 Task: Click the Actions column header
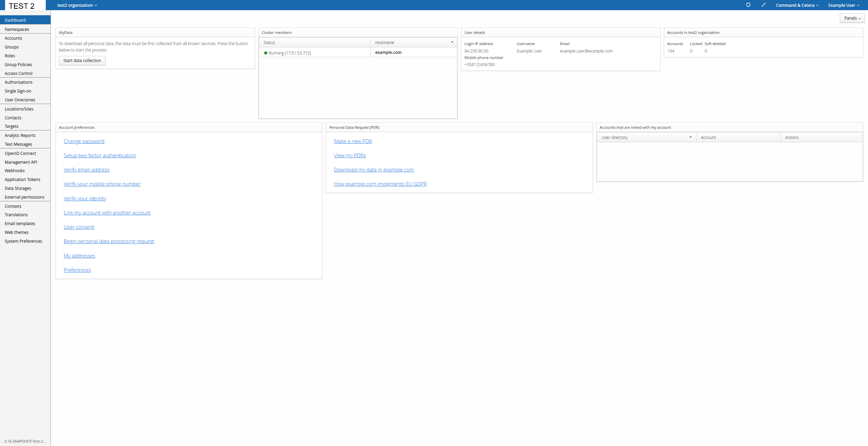[x=792, y=138]
